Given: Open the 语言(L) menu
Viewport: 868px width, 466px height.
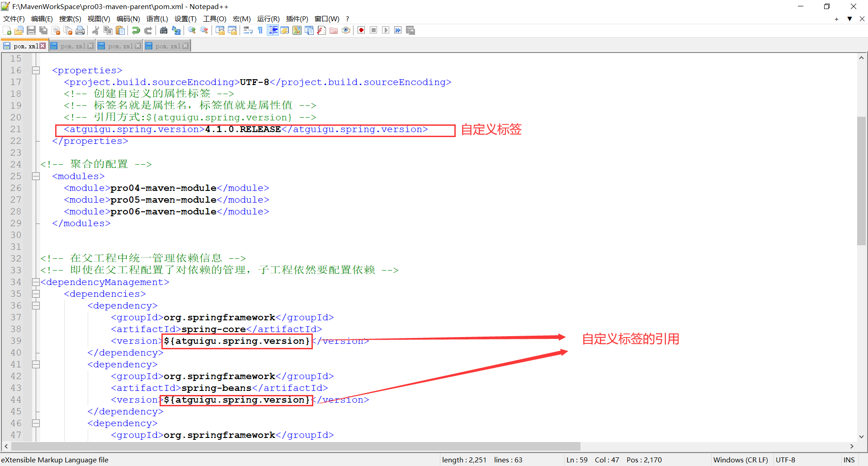Looking at the screenshot, I should (x=157, y=19).
